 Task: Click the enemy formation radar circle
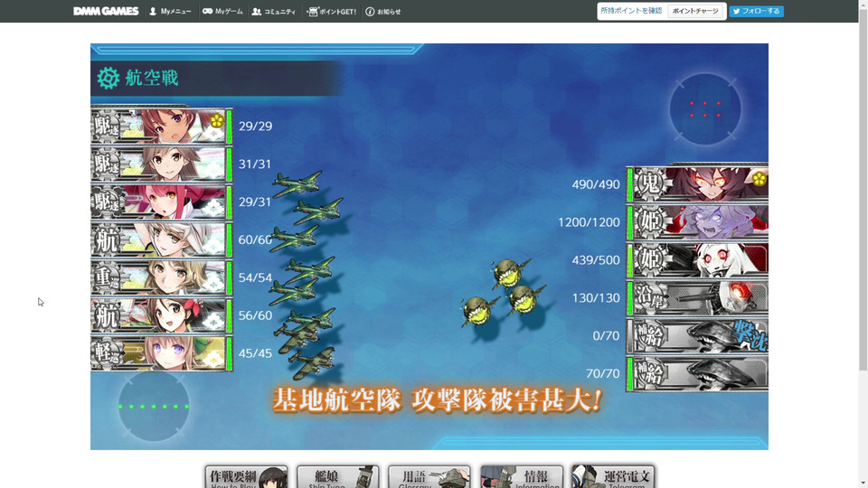[x=705, y=109]
